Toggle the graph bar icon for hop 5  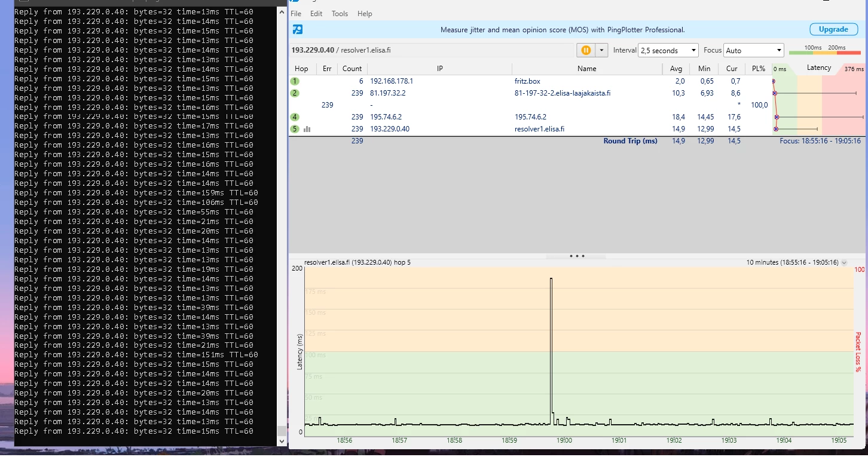pos(307,129)
